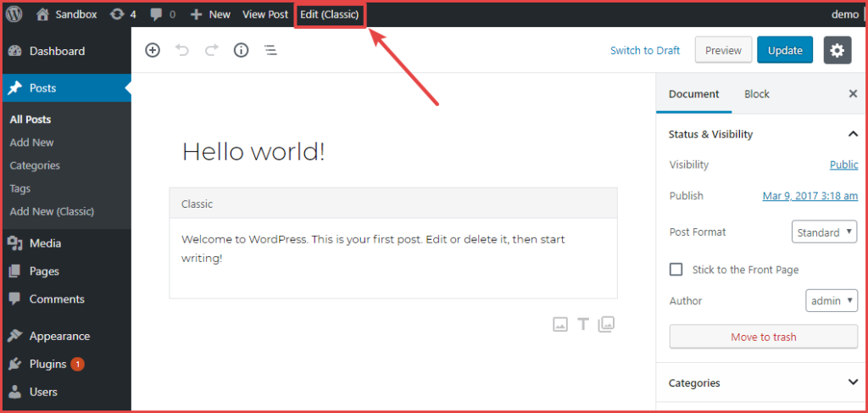Viewport: 868px width, 413px height.
Task: Click the Preview button
Action: 723,50
